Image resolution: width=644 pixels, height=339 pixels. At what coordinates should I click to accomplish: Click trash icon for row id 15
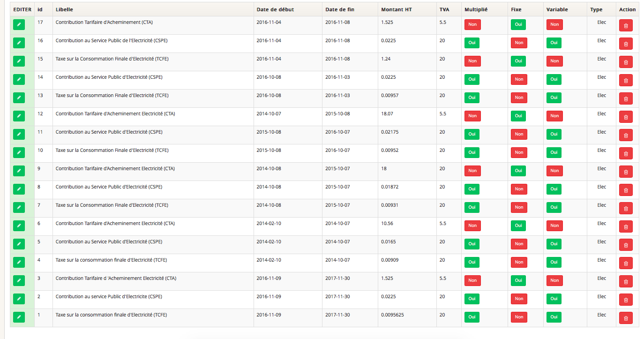click(626, 62)
